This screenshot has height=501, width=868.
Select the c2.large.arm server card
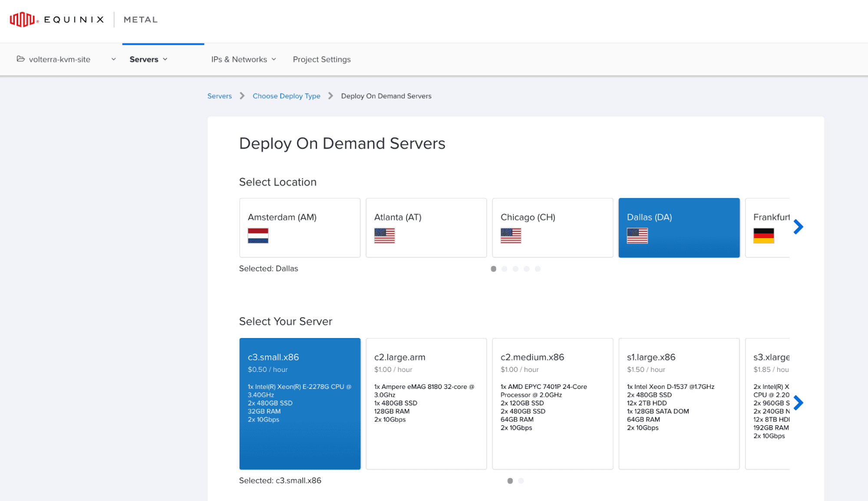tap(426, 404)
